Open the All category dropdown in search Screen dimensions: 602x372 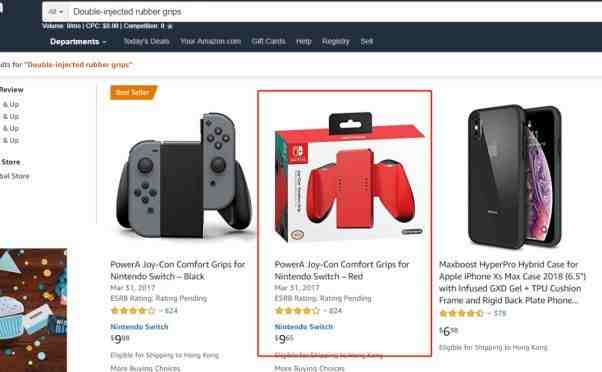56,12
